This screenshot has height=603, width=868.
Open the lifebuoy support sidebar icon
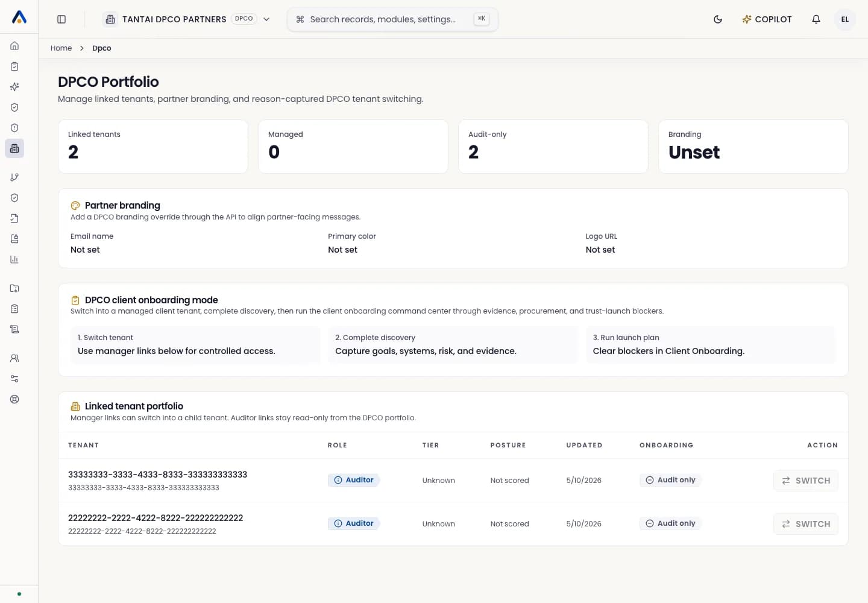point(14,399)
